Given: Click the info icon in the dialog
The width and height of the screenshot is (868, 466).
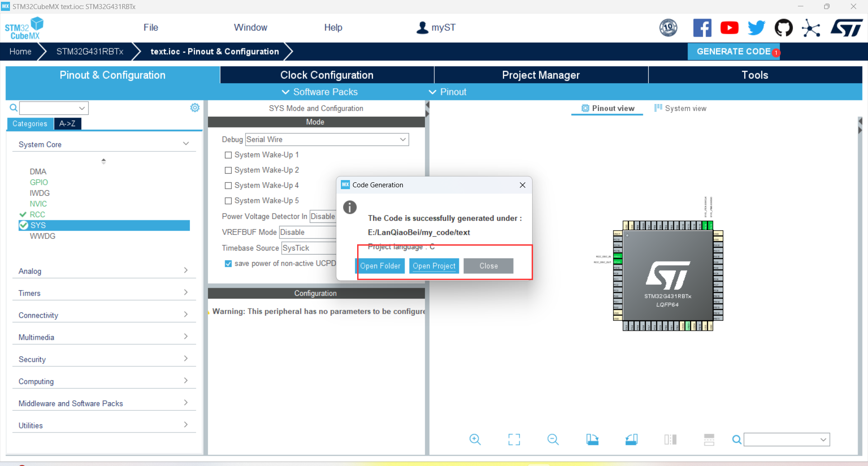Looking at the screenshot, I should [x=350, y=207].
